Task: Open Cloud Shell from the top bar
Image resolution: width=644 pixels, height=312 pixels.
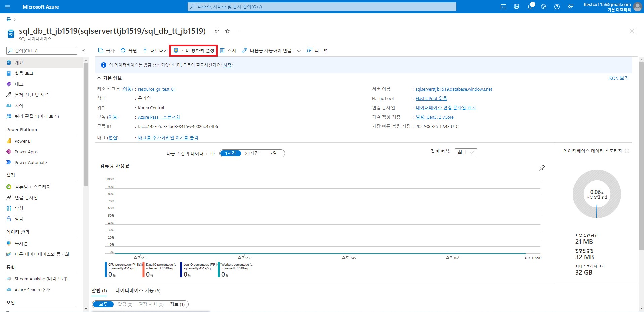Action: [503, 7]
